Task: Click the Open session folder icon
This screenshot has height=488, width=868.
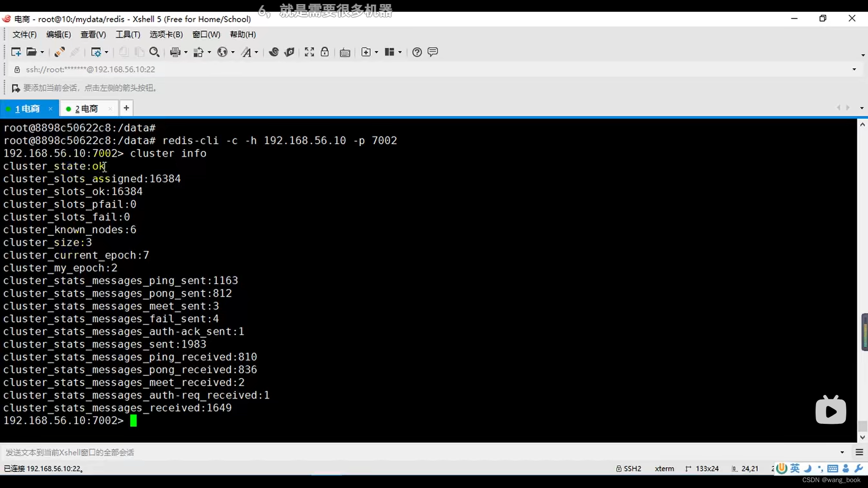Action: (x=31, y=52)
